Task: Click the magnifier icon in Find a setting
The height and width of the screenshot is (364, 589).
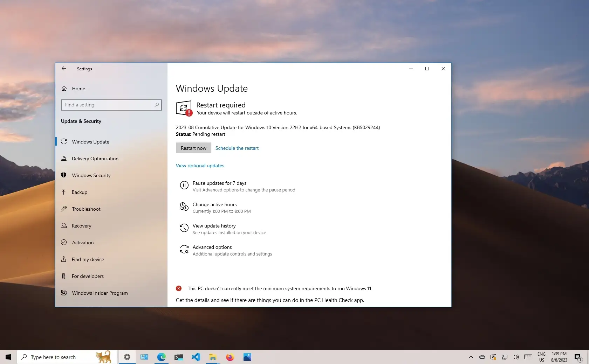Action: click(x=157, y=105)
